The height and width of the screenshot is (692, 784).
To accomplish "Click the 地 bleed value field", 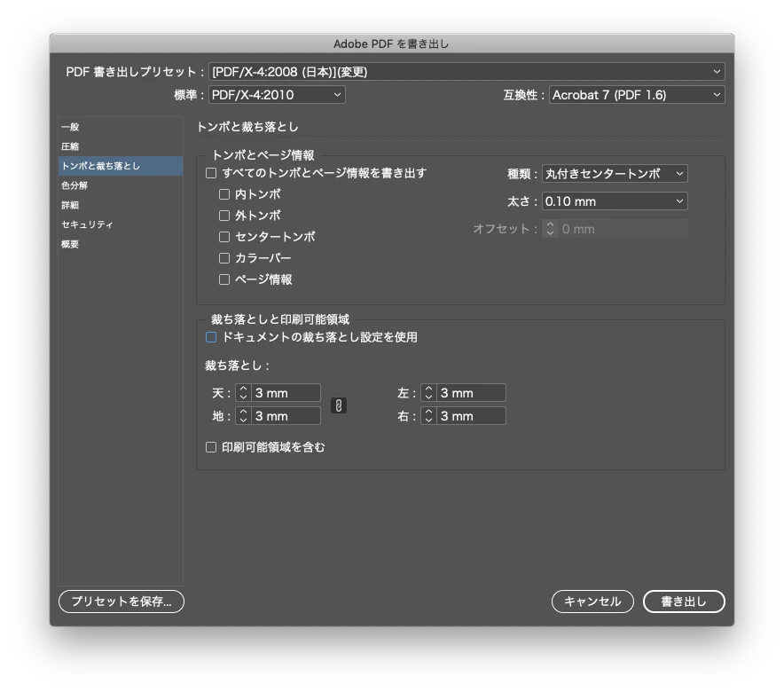I will tap(286, 416).
